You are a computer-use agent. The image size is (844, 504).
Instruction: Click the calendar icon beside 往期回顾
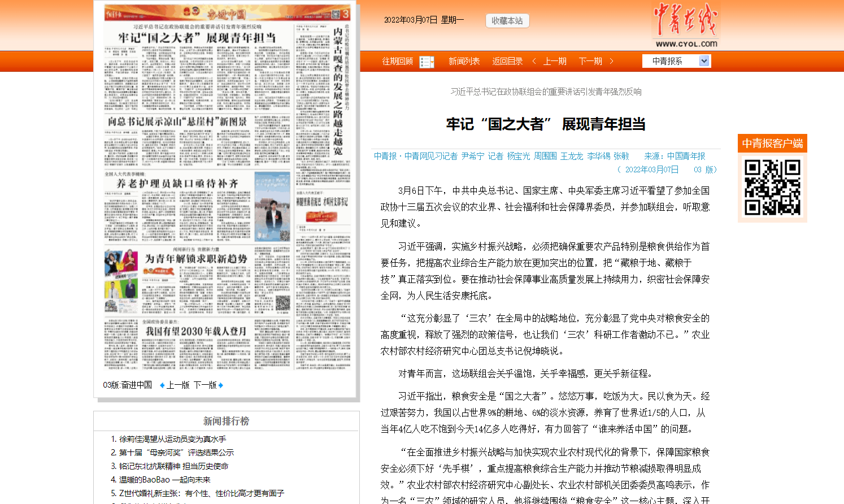427,62
